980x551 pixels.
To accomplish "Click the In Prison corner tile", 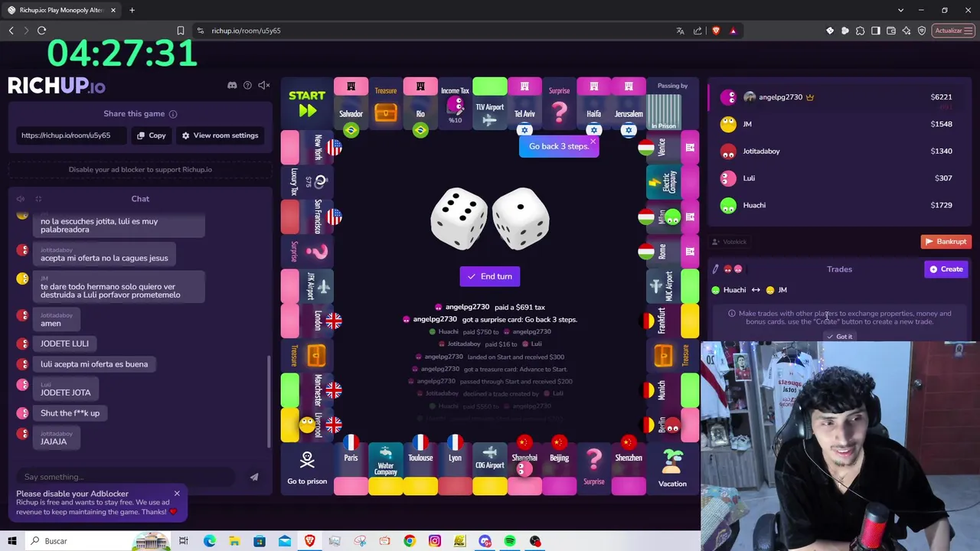I will pos(672,104).
